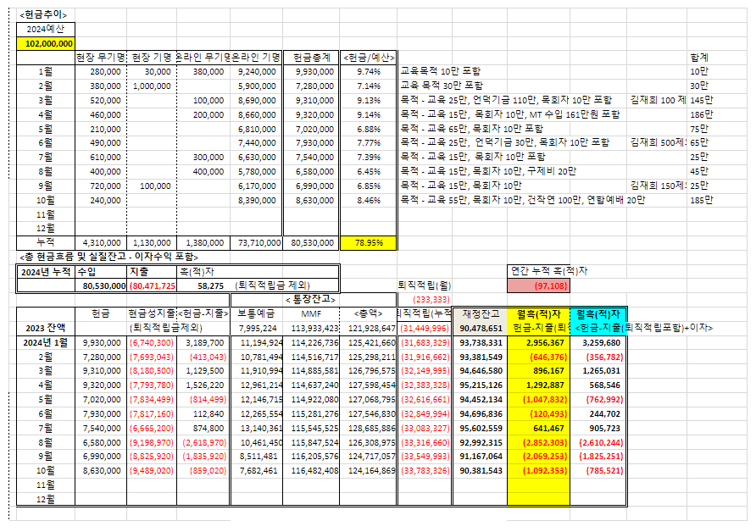Click the 헌금총계 column header

coord(311,58)
